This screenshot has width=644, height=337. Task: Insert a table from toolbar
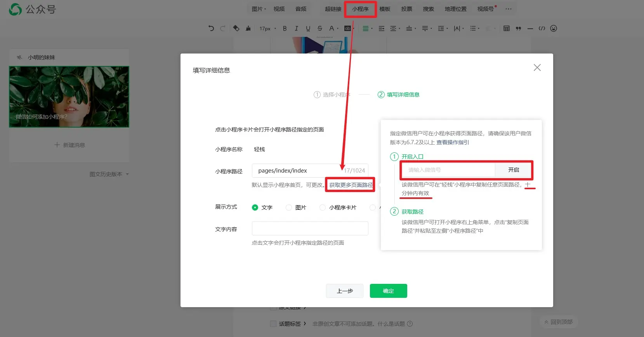click(506, 28)
